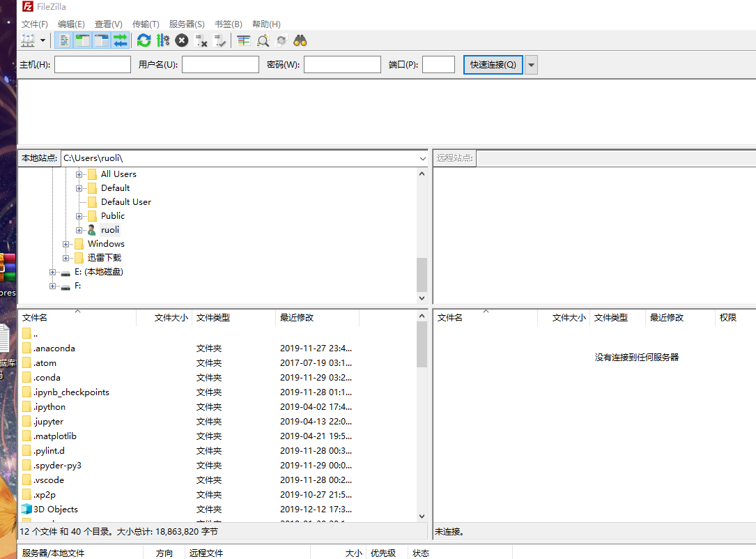Select .jupyter folder icon
Screen dimensions: 756x559
27,422
